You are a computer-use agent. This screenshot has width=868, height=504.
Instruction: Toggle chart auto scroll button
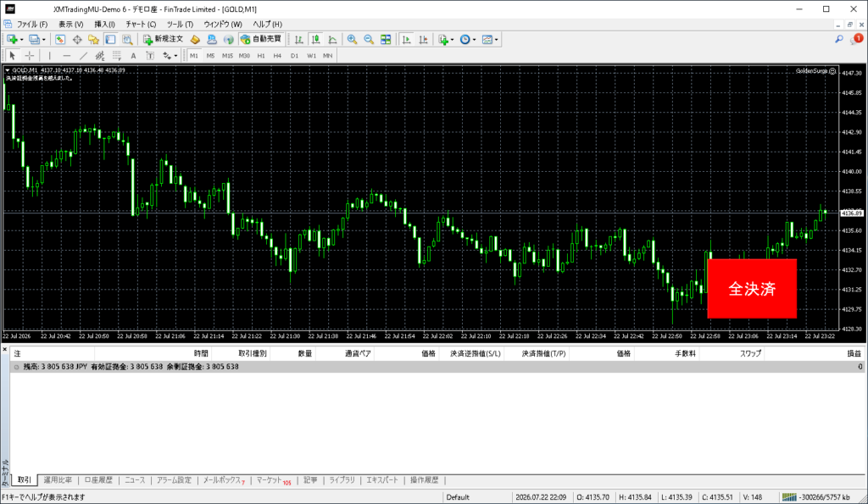[406, 39]
